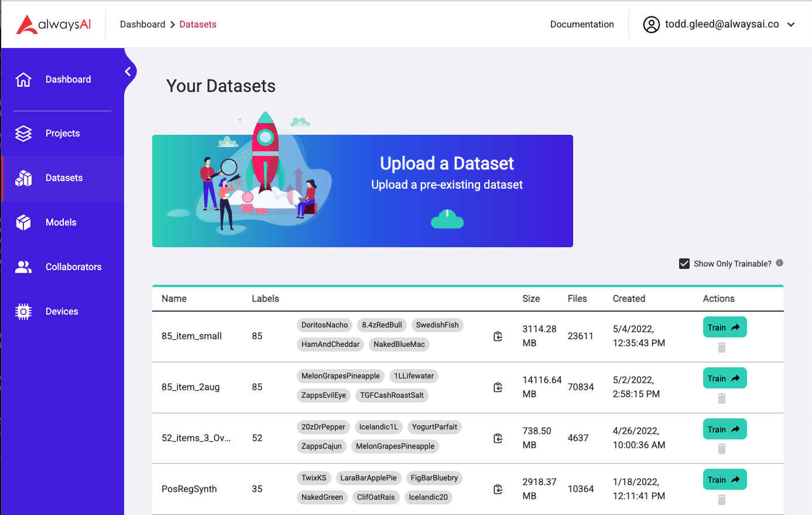812x515 pixels.
Task: Click the Devices chip icon in sidebar
Action: pos(23,312)
